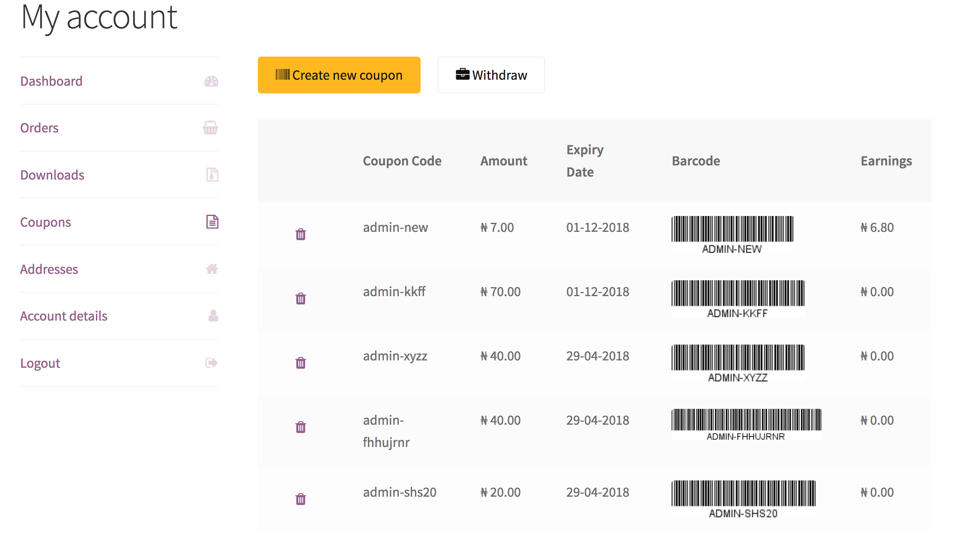Click the ADMIN-FHHUJRNR barcode image
The image size is (980, 546).
746,424
